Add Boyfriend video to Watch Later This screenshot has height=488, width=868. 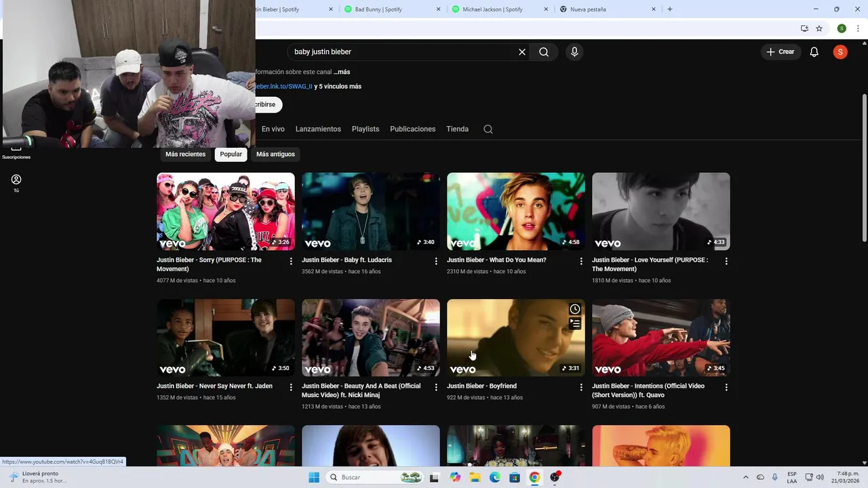(575, 309)
